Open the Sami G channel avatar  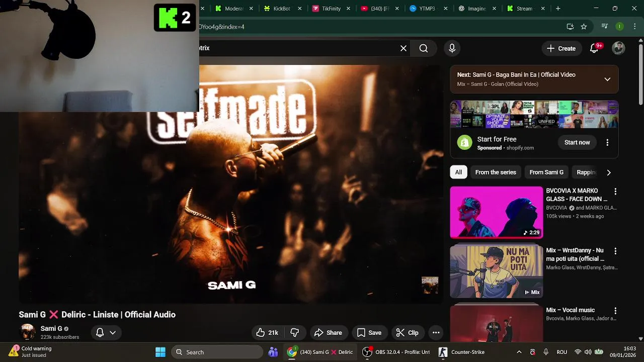(x=28, y=332)
